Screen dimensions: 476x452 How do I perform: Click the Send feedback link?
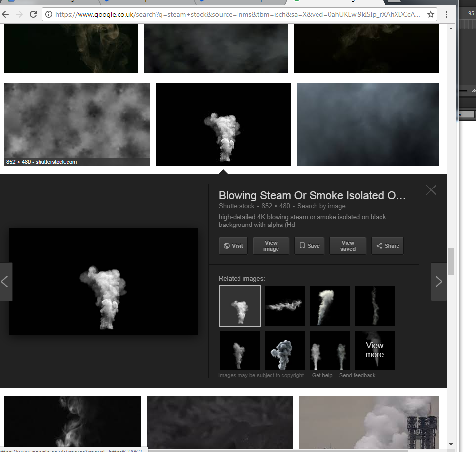point(357,376)
